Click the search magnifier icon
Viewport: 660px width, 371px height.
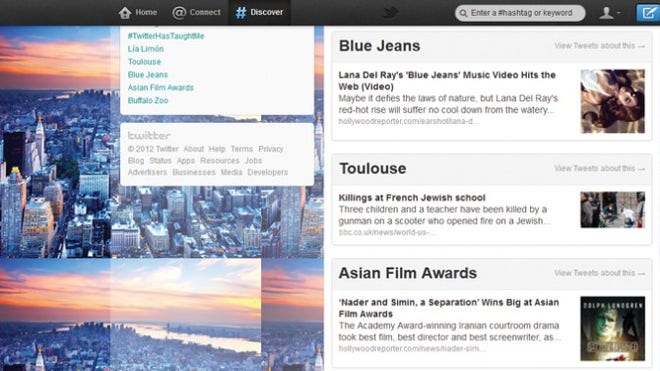pyautogui.click(x=463, y=13)
